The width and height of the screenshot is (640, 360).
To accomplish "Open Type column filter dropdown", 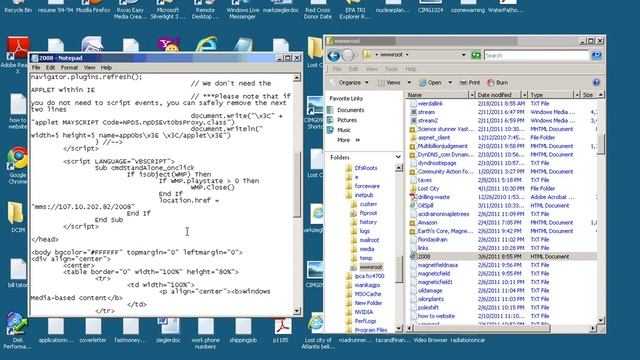I will 577,95.
